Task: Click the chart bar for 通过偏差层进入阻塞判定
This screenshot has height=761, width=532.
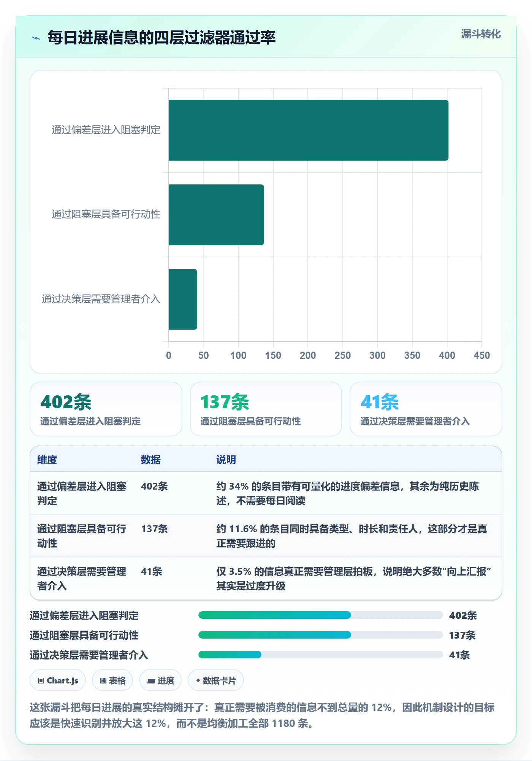Action: click(x=309, y=130)
